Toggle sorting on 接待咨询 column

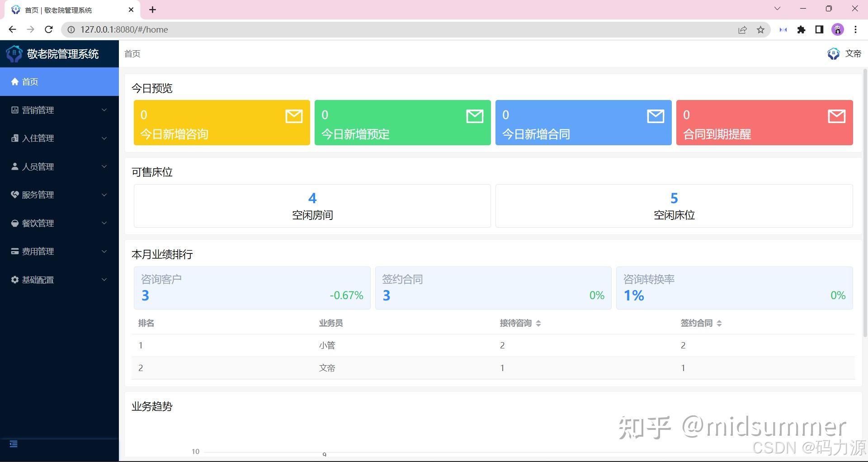pos(539,323)
